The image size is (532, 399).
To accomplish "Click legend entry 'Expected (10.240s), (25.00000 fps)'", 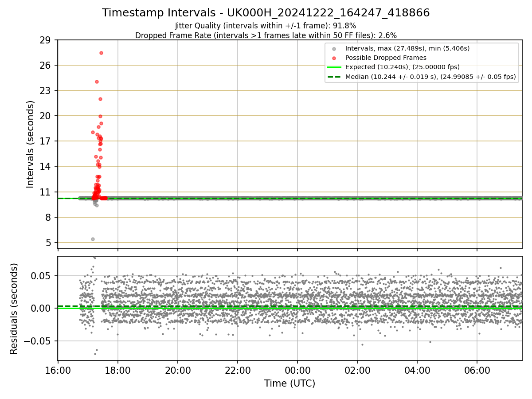I will pos(403,67).
